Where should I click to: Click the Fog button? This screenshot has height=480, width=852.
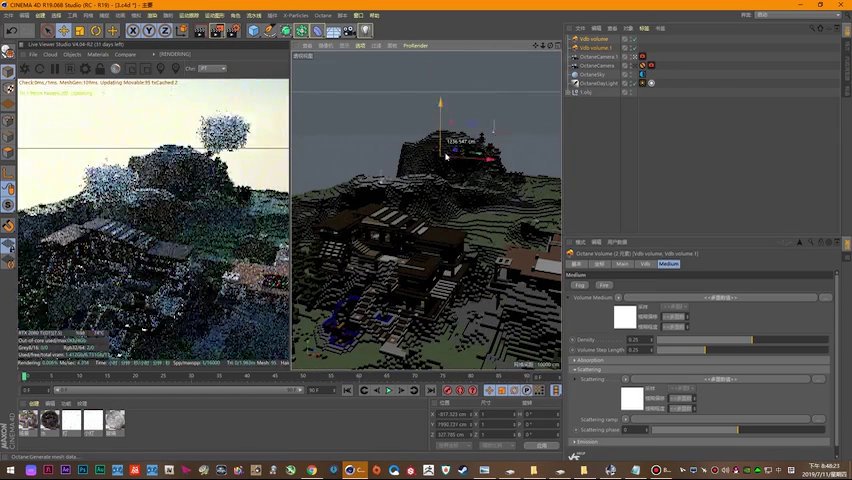[x=580, y=285]
